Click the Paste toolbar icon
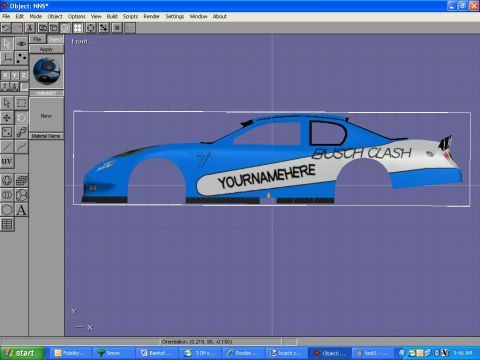The width and height of the screenshot is (480, 360). [54, 28]
